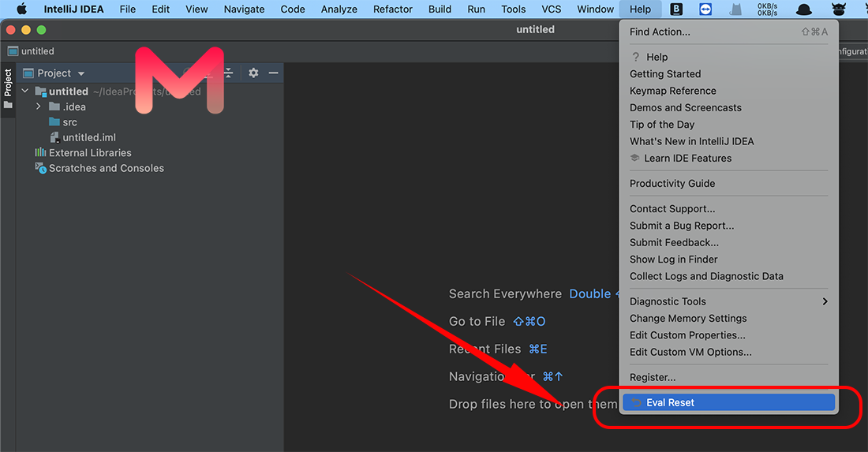Select Contact Support...
Viewport: 868px width, 452px height.
[x=728, y=208]
